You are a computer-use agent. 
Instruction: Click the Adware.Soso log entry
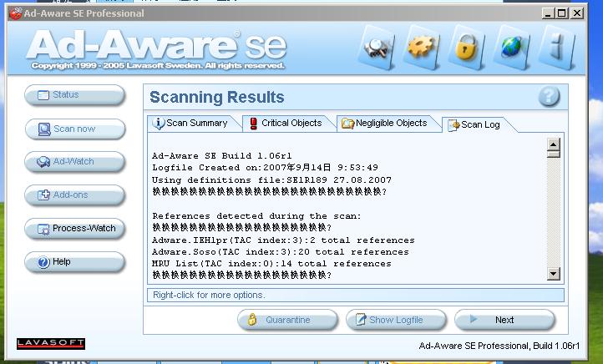(281, 252)
